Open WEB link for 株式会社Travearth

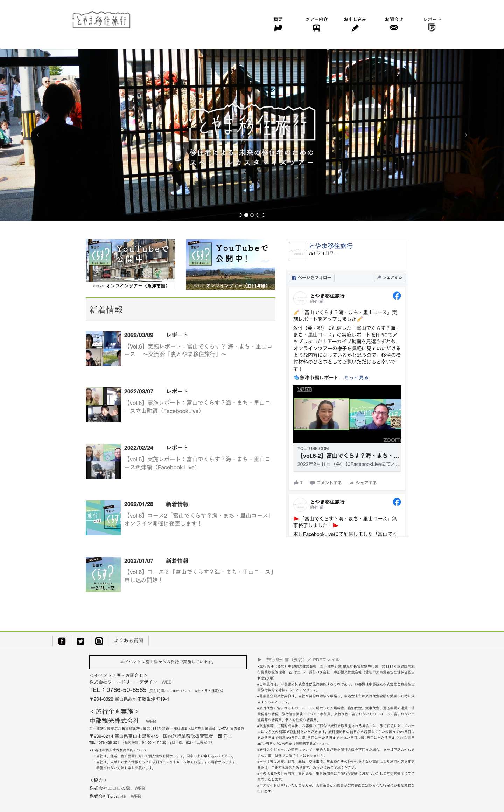pyautogui.click(x=136, y=796)
